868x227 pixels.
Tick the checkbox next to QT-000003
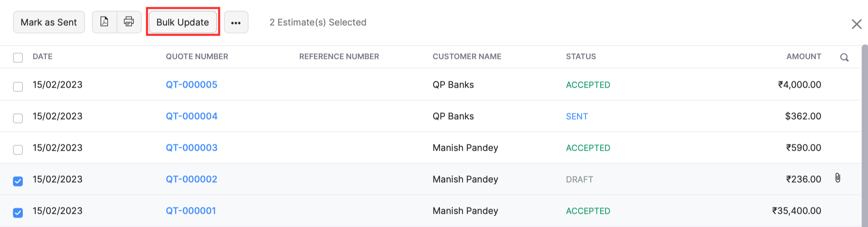[18, 150]
